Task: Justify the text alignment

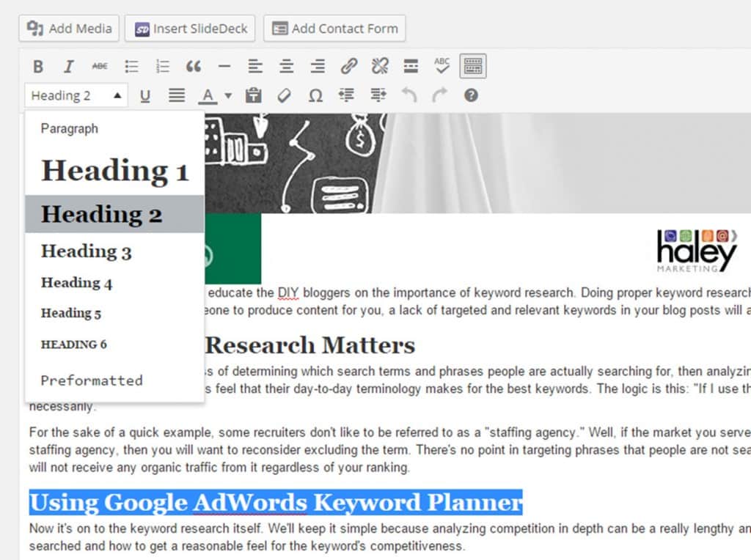Action: pyautogui.click(x=176, y=96)
